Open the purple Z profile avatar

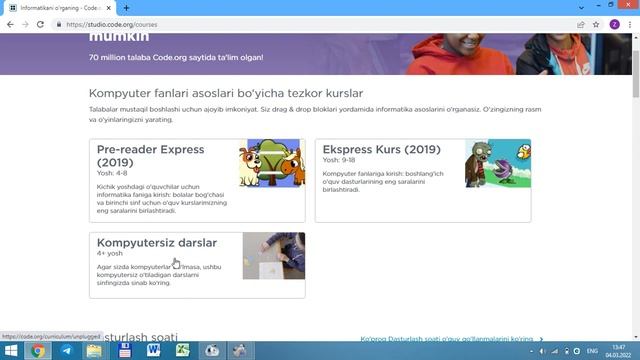click(x=614, y=24)
